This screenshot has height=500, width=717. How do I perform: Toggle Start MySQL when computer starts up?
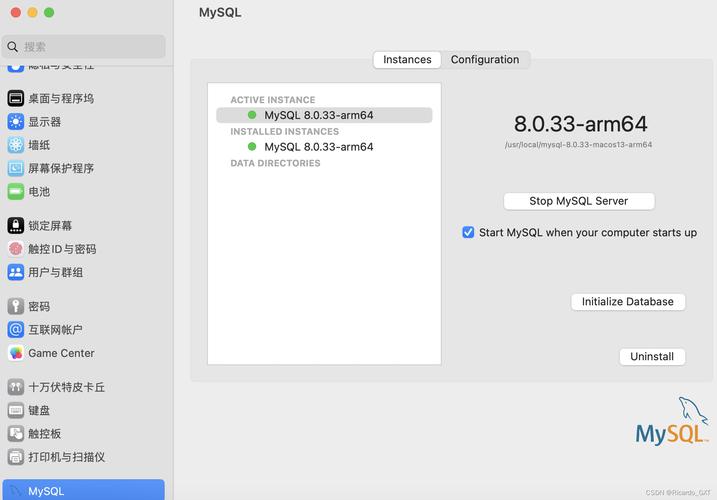click(x=468, y=232)
